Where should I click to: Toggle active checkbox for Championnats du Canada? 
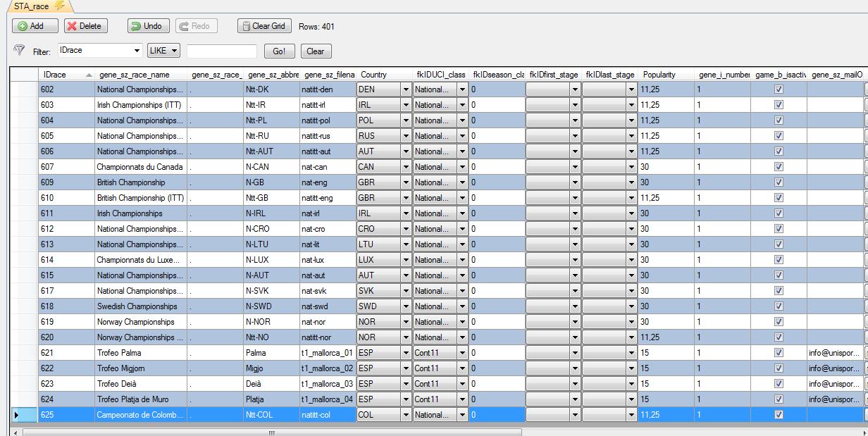(779, 167)
